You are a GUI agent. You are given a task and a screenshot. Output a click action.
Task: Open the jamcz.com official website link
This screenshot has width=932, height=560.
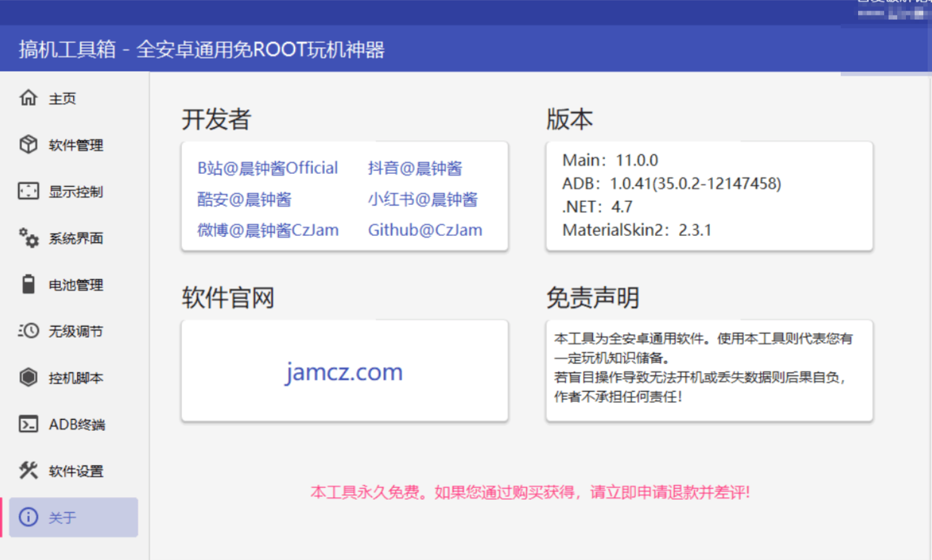(344, 372)
